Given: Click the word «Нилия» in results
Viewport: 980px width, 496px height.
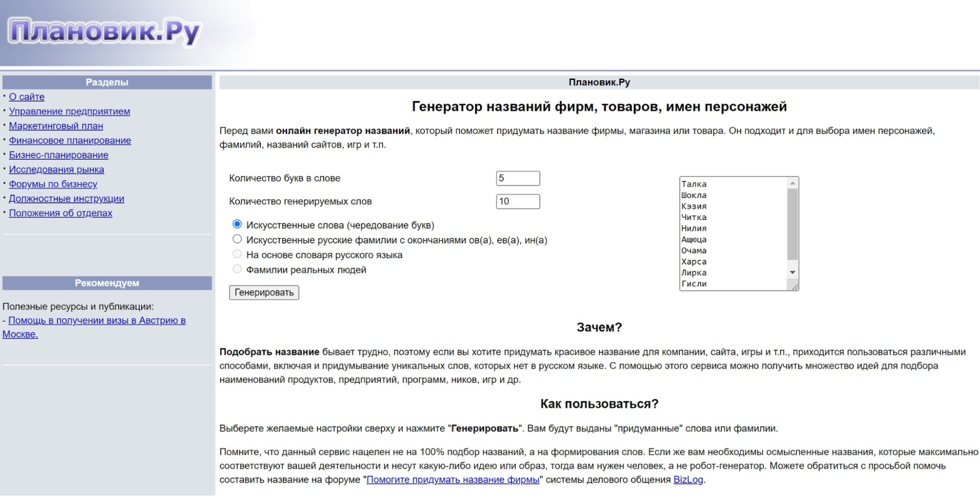Looking at the screenshot, I should click(x=694, y=228).
